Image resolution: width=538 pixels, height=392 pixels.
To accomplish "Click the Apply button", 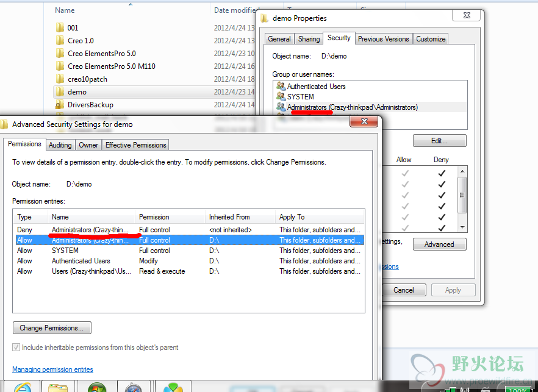I will point(453,290).
